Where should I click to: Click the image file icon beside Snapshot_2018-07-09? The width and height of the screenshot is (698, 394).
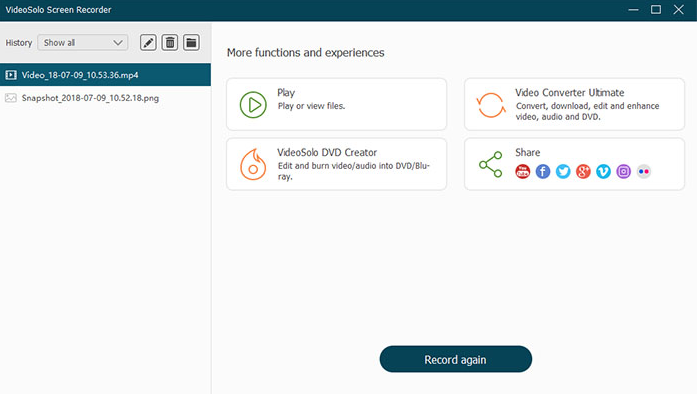pyautogui.click(x=11, y=98)
